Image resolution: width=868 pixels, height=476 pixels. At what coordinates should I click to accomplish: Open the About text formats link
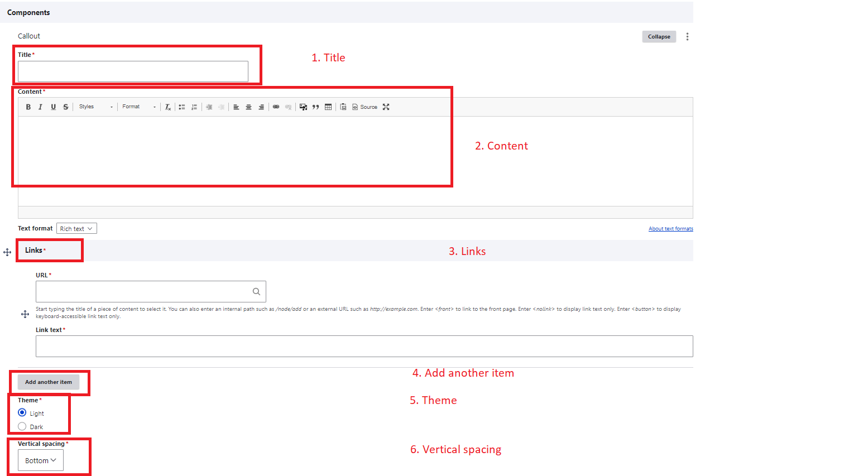coord(670,229)
